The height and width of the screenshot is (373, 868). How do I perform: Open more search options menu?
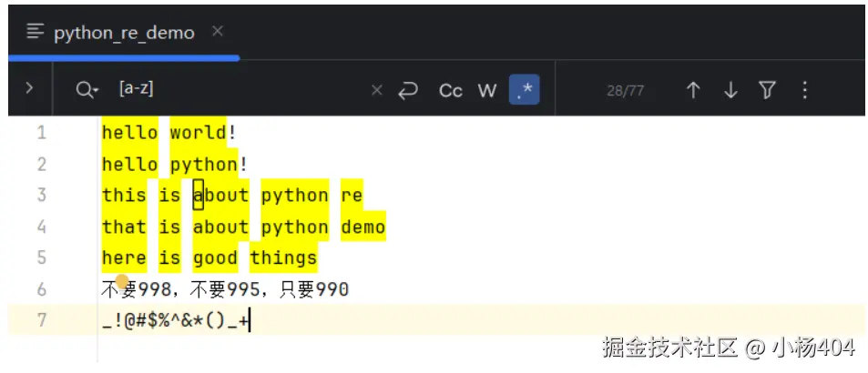[804, 90]
